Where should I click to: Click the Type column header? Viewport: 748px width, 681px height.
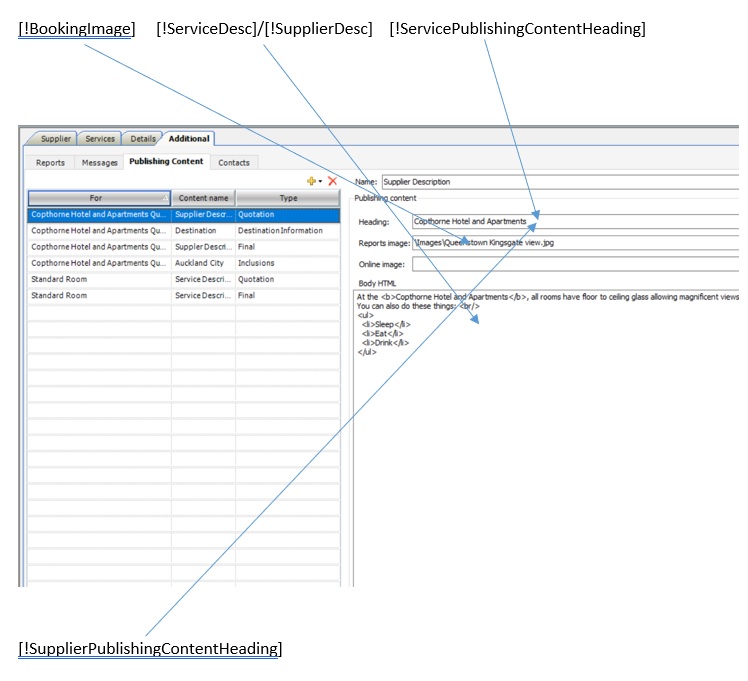(288, 198)
